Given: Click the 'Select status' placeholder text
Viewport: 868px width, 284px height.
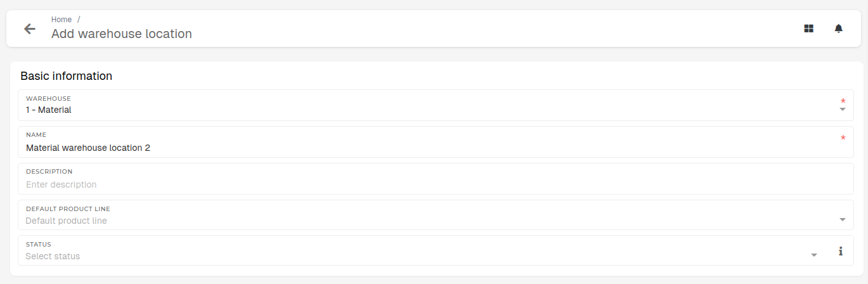Looking at the screenshot, I should (x=53, y=256).
